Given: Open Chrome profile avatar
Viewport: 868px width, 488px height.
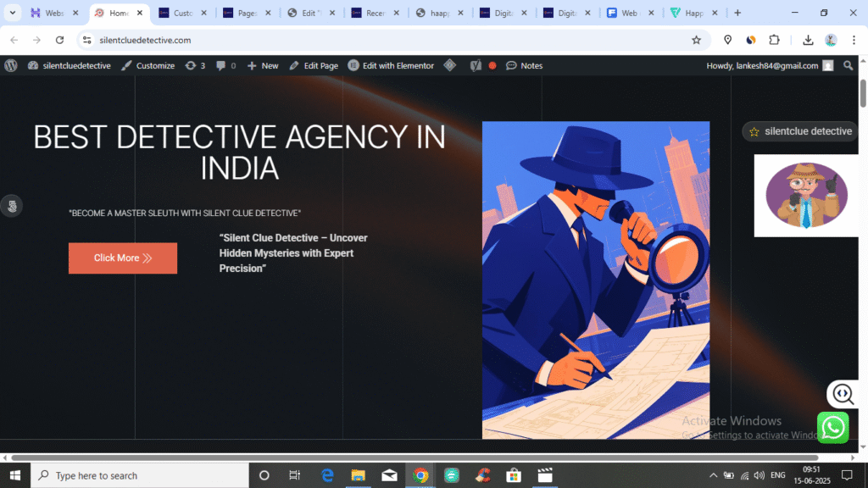Looking at the screenshot, I should pos(831,40).
